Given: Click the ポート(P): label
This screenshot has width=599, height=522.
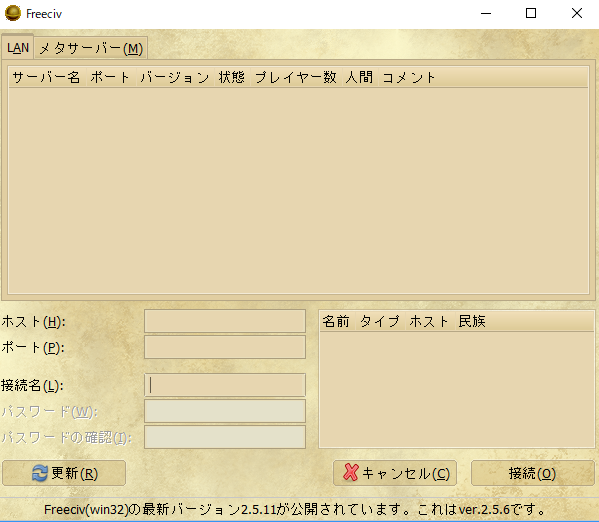Looking at the screenshot, I should [x=33, y=347].
